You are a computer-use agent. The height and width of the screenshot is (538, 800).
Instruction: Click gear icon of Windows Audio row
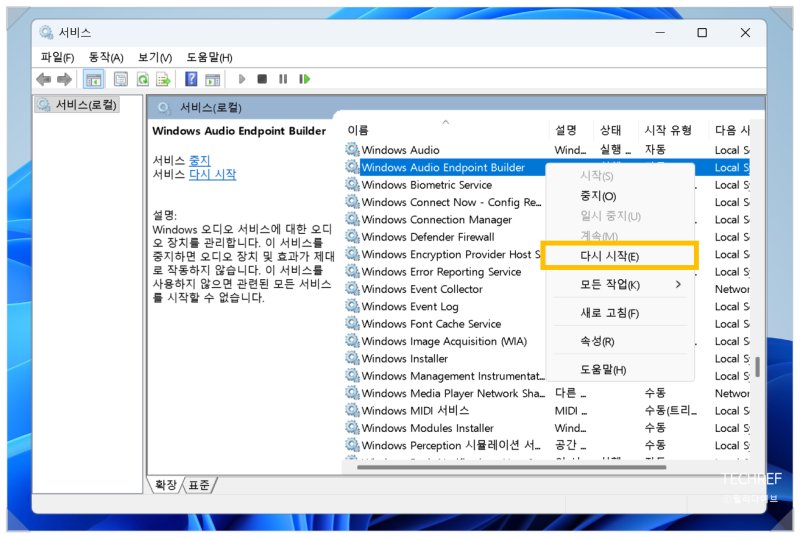[352, 149]
